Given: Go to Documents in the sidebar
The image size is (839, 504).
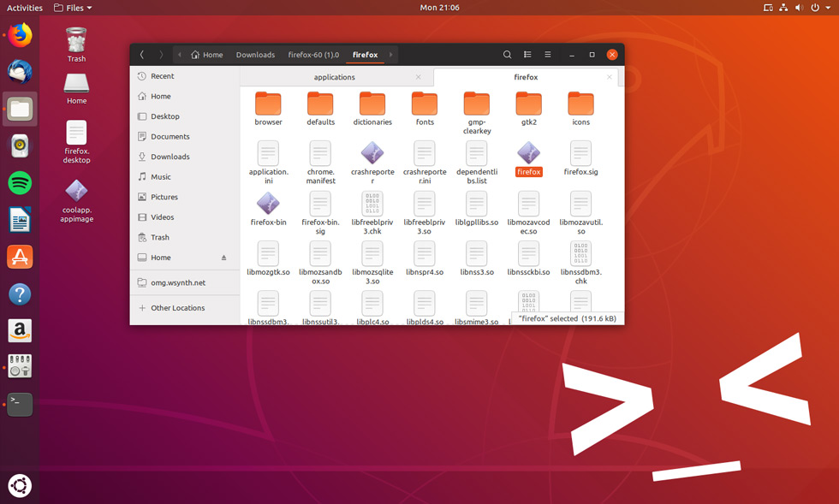Looking at the screenshot, I should click(185, 136).
